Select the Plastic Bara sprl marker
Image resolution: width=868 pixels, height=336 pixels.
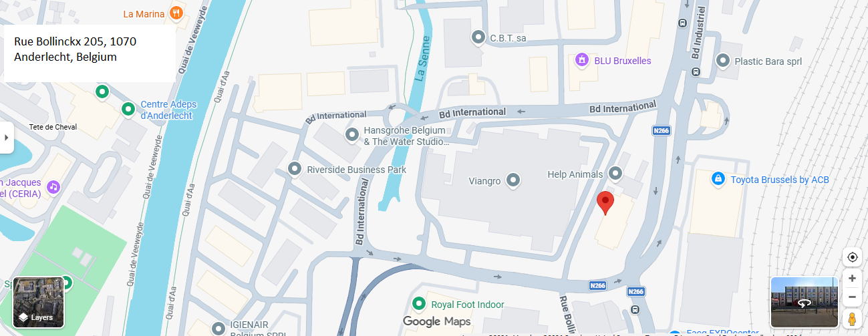722,61
